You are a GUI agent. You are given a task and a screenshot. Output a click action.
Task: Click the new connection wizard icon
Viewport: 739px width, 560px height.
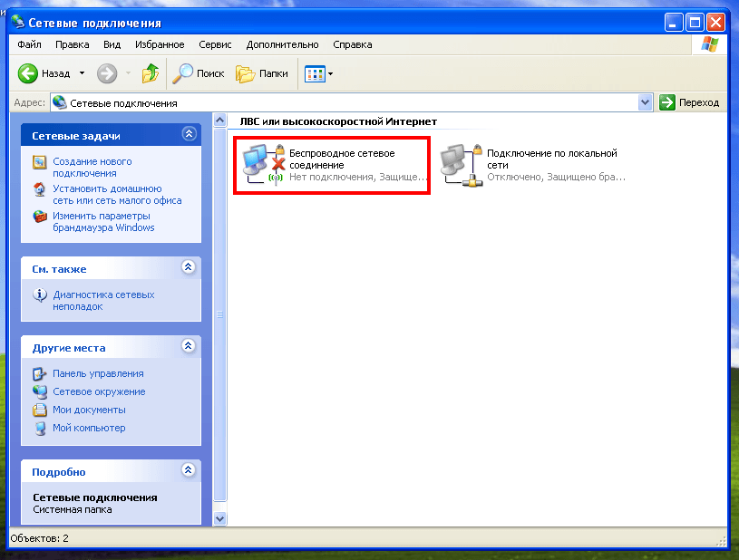tap(40, 162)
